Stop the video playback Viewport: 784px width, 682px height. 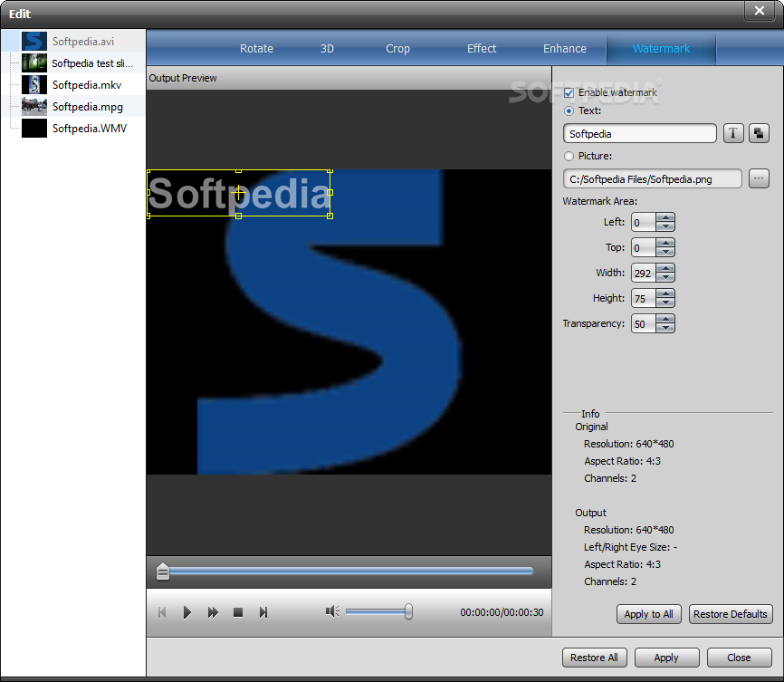(x=238, y=612)
